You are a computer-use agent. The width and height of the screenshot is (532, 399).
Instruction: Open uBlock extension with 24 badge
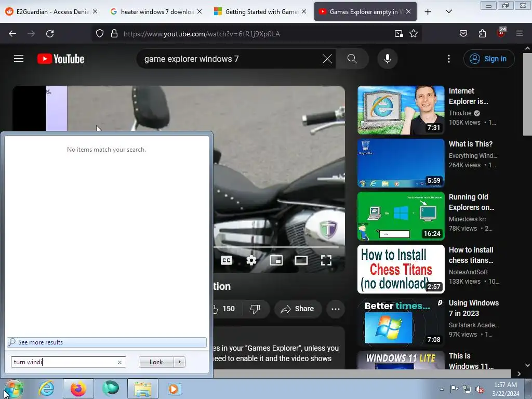point(501,33)
